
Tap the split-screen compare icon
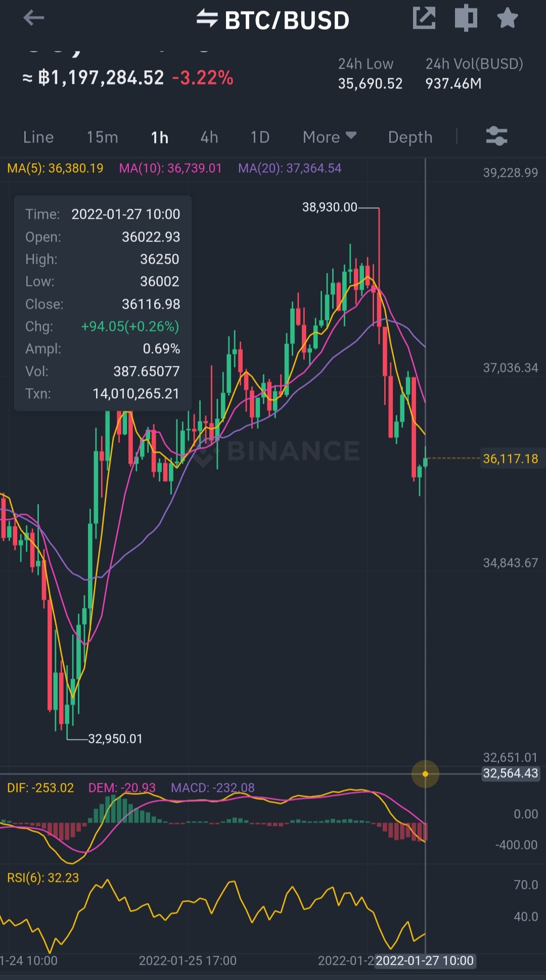[x=466, y=18]
